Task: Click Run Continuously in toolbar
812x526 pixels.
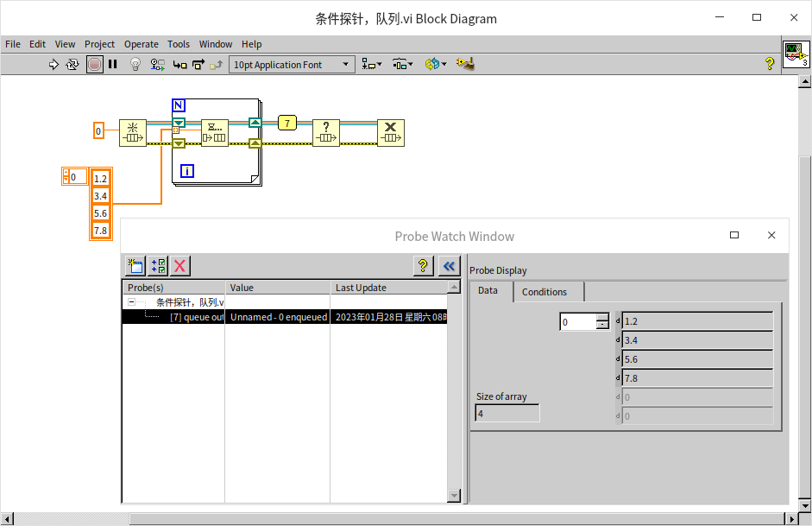Action: pyautogui.click(x=72, y=64)
